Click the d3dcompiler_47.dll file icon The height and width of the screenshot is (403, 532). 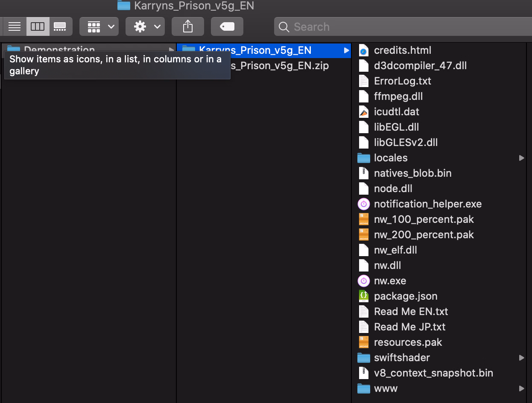(364, 66)
